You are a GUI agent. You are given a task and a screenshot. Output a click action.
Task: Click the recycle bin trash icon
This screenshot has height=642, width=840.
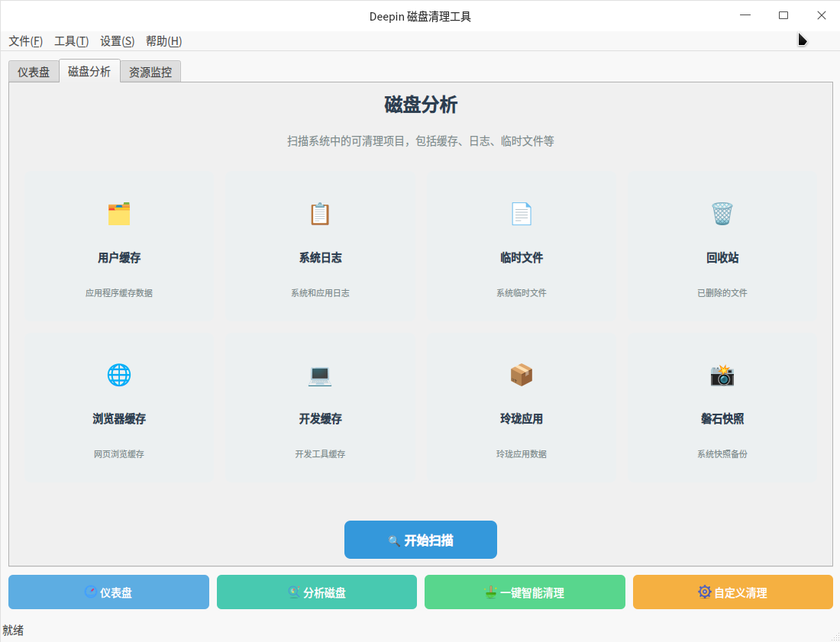pos(722,214)
